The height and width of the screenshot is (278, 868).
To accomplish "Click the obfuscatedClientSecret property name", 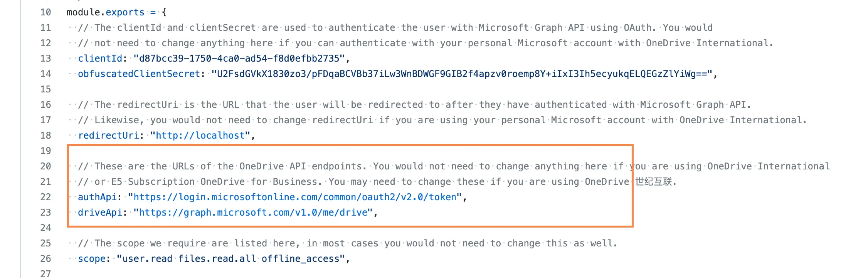I will point(139,74).
